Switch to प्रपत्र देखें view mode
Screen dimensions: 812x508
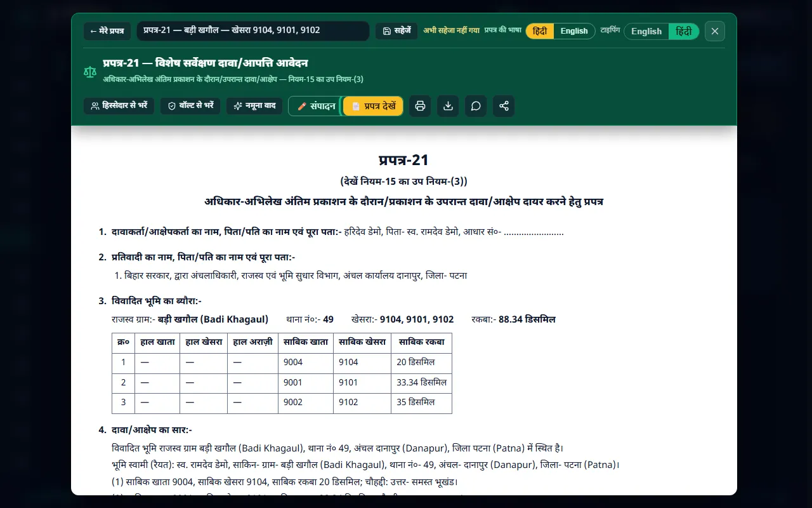(x=373, y=106)
